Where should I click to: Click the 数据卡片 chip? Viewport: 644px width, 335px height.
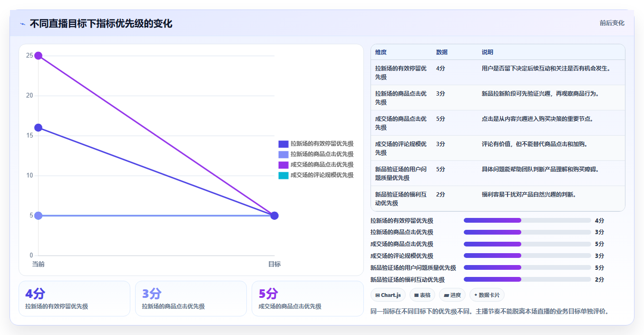pos(487,295)
